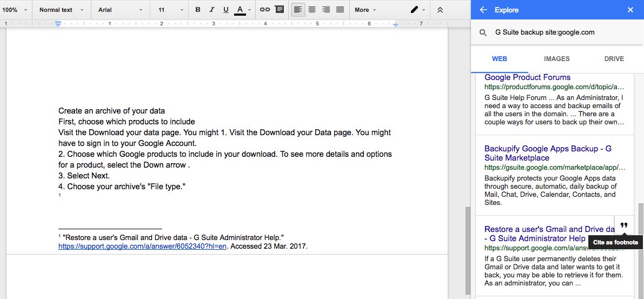Screen dimensions: 644x299
Task: Open the Backupify Google Apps Backup result
Action: click(548, 153)
